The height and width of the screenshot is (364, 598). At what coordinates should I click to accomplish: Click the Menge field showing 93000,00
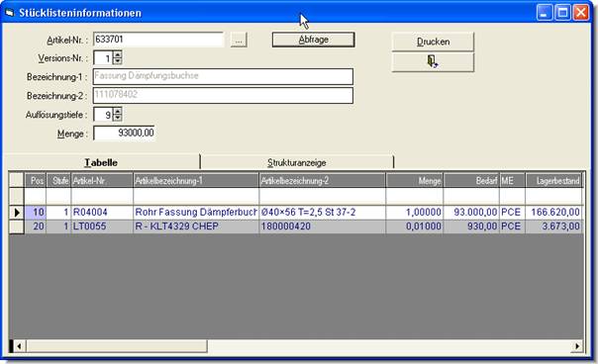pyautogui.click(x=124, y=133)
